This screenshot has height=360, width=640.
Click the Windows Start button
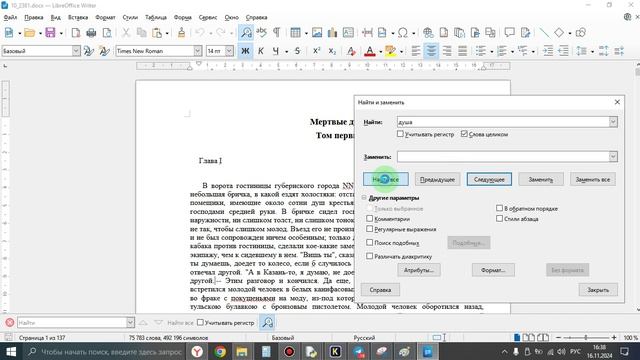11,351
